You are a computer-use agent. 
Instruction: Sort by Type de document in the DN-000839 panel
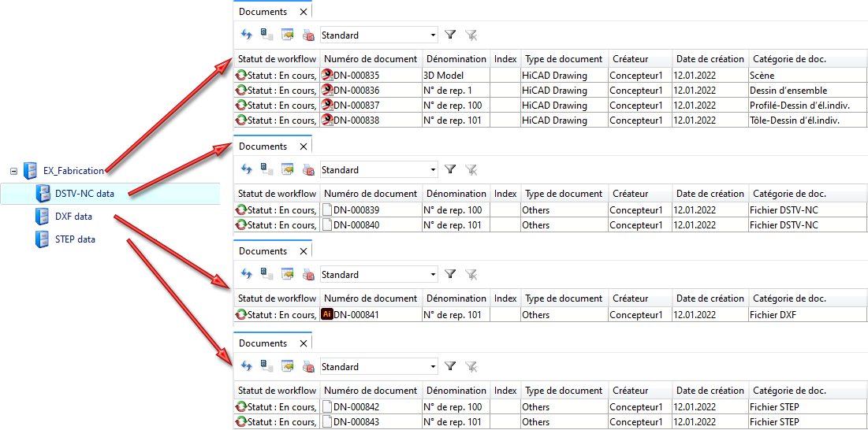tap(564, 194)
